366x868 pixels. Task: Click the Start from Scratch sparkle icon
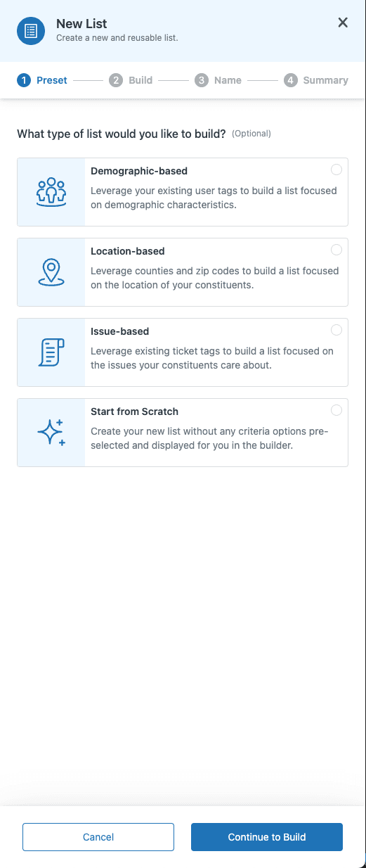[51, 433]
